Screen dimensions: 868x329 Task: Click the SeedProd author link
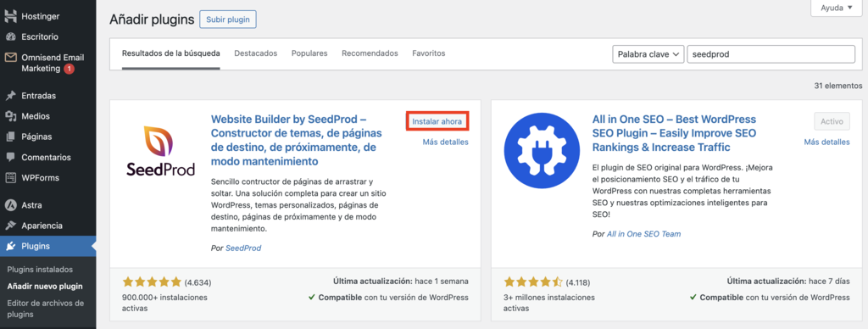pos(243,248)
